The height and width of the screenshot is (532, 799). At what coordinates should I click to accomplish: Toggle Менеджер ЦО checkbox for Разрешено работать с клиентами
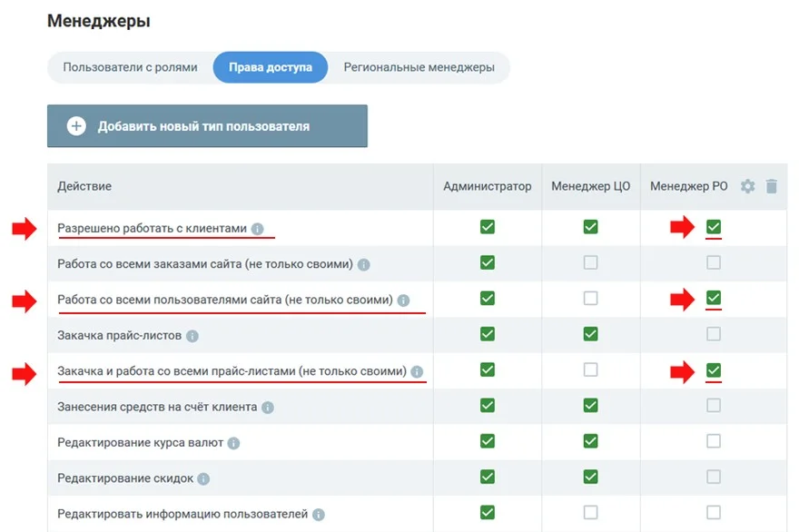[590, 227]
